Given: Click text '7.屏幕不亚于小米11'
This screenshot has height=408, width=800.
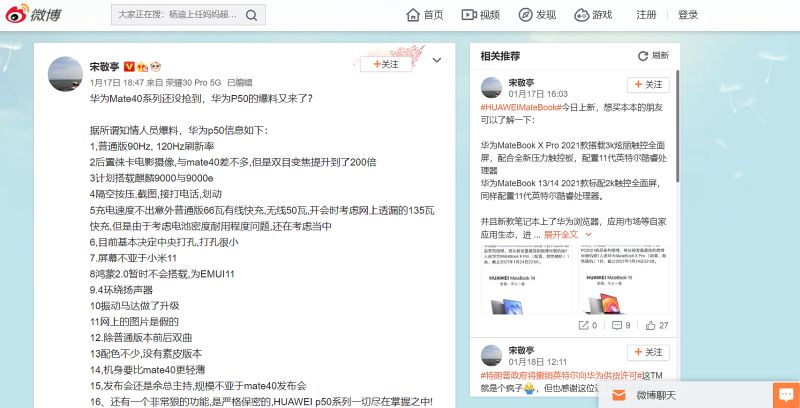Looking at the screenshot, I should coord(133,258).
